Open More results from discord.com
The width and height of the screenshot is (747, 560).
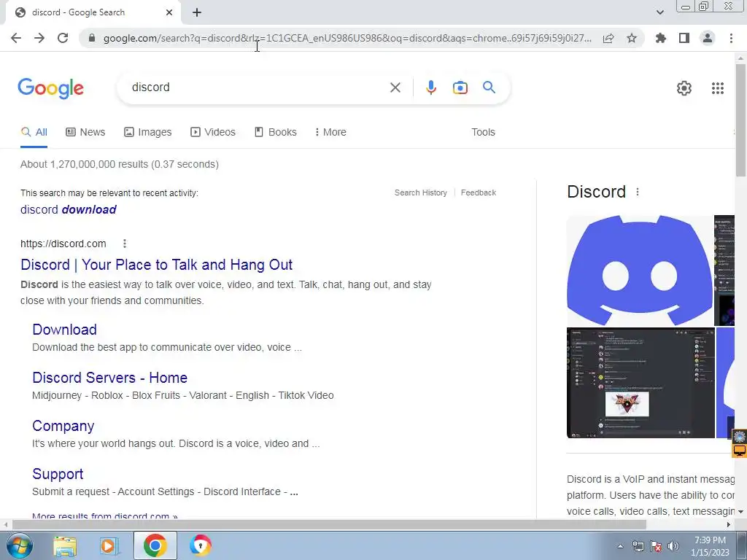pyautogui.click(x=105, y=516)
